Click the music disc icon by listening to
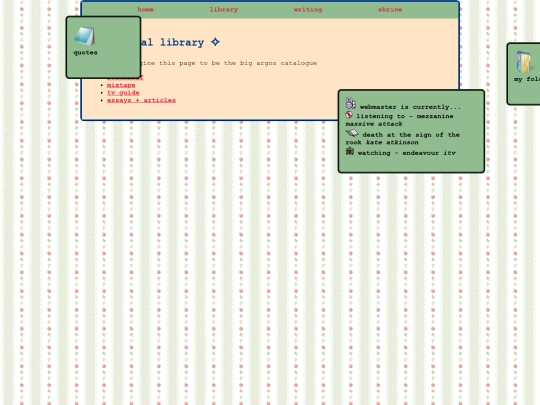This screenshot has width=540, height=405. point(349,115)
